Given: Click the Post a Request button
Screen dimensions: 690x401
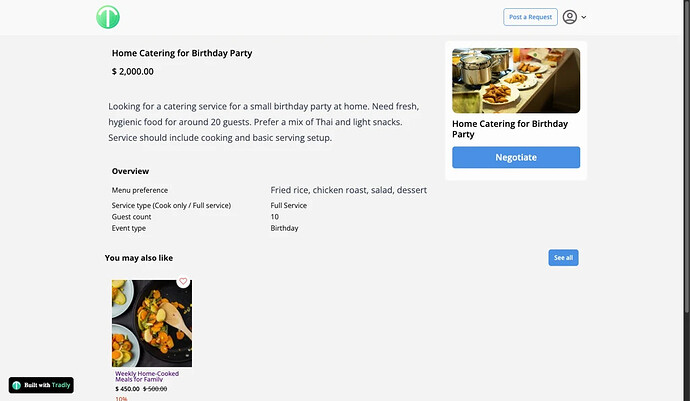Looking at the screenshot, I should (530, 17).
